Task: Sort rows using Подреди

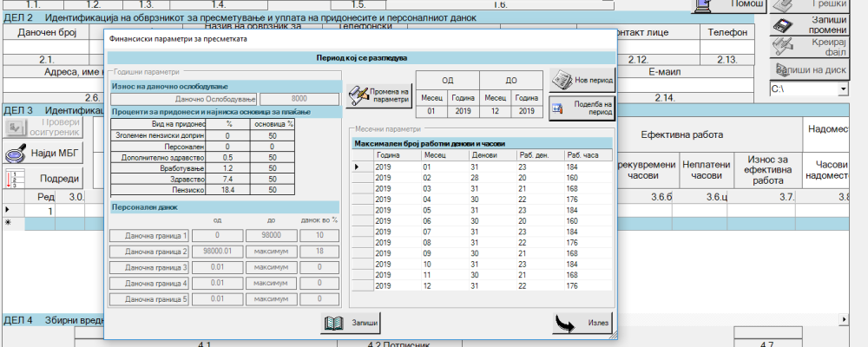Action: pyautogui.click(x=44, y=179)
